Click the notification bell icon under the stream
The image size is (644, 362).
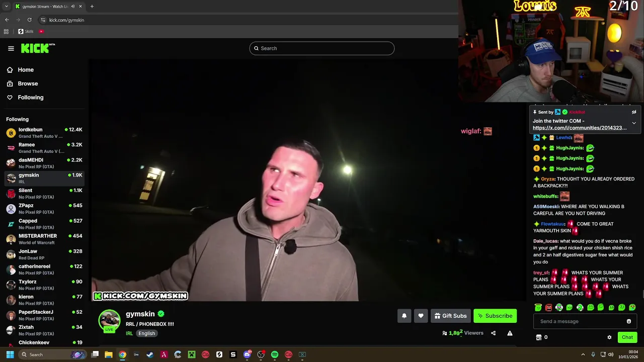point(404,316)
